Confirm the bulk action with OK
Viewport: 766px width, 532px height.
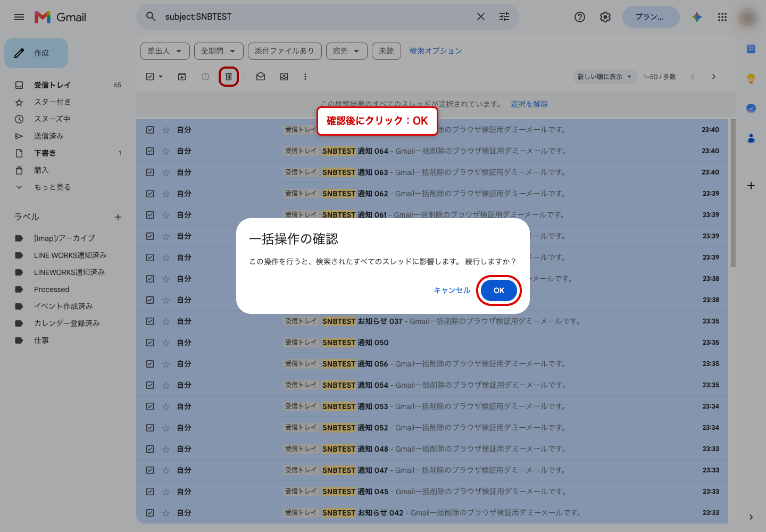point(499,290)
